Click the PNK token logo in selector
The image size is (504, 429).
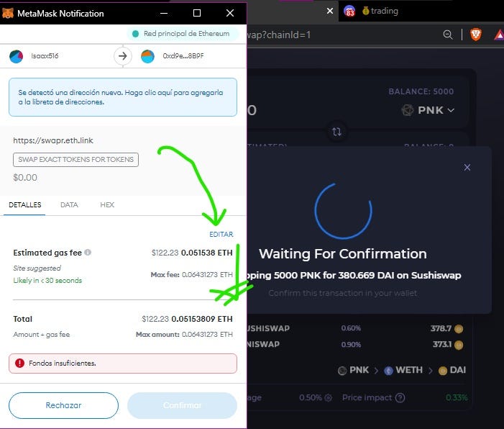[407, 110]
